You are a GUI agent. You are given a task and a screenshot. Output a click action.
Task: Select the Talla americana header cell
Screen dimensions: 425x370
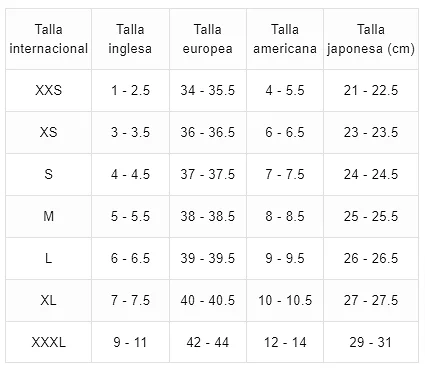285,39
